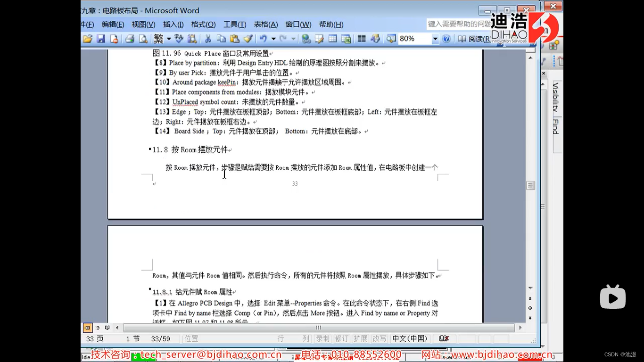Open the 格式(O) menu
The image size is (644, 362).
coord(203,25)
